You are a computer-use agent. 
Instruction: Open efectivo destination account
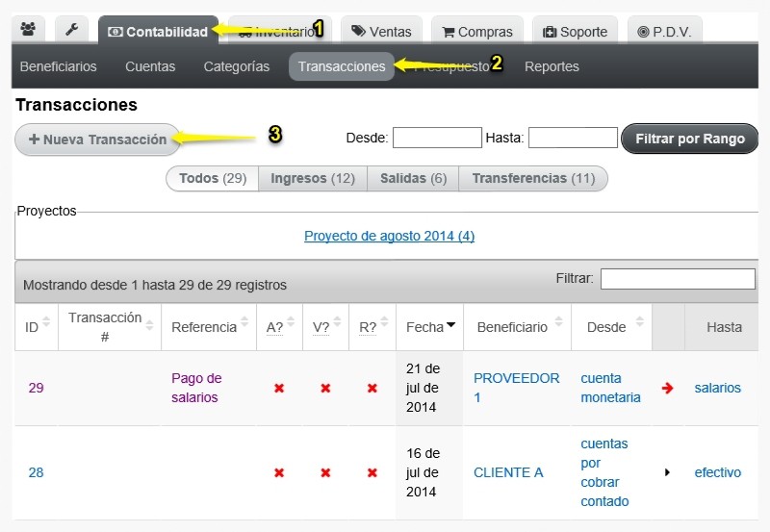pyautogui.click(x=717, y=472)
